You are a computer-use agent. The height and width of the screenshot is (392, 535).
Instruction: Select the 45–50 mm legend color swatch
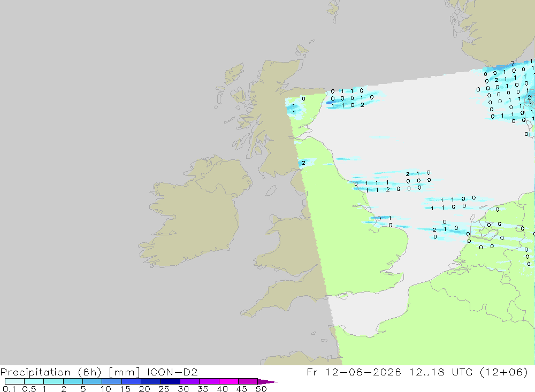pyautogui.click(x=248, y=381)
